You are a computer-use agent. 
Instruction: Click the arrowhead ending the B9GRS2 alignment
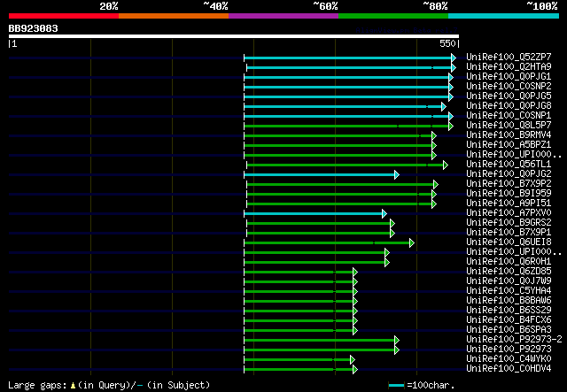(x=392, y=224)
